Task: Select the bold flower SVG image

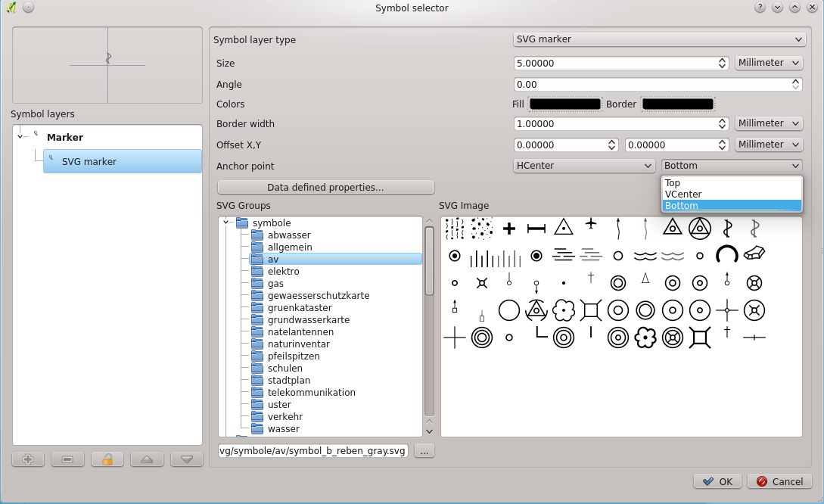Action: point(645,338)
